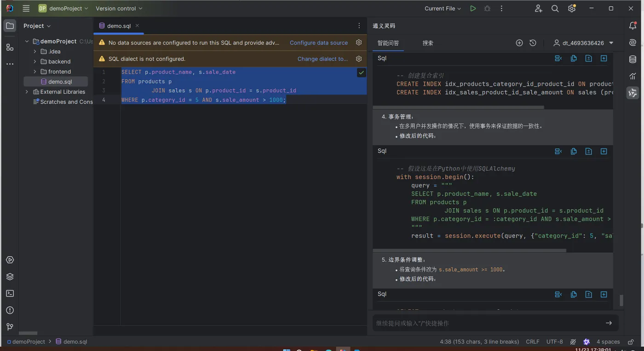Click the JetBrains app logo icon
644x351 pixels.
pos(9,8)
